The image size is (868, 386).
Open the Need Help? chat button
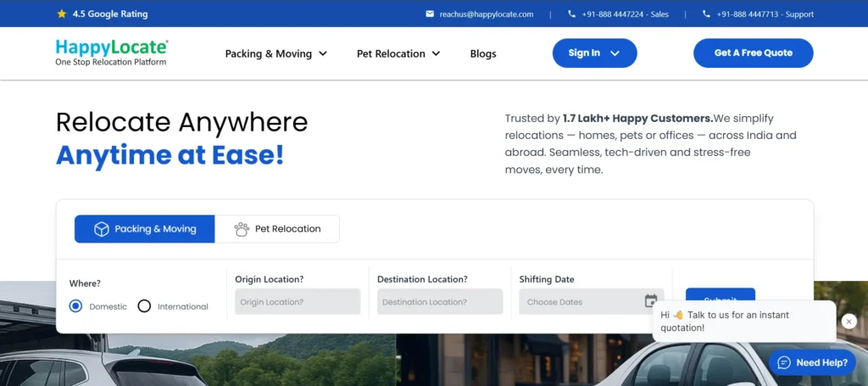[812, 362]
